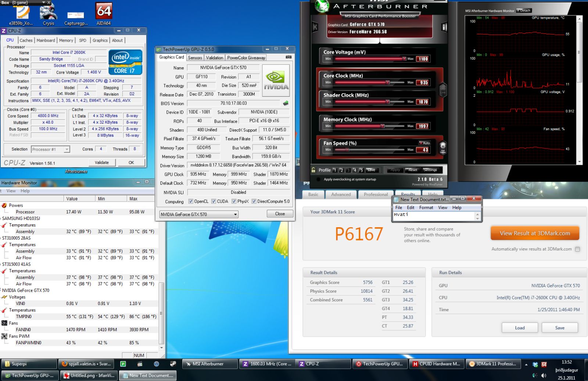Click the Steam icon in the taskbar
This screenshot has height=381, width=588.
pos(173,364)
